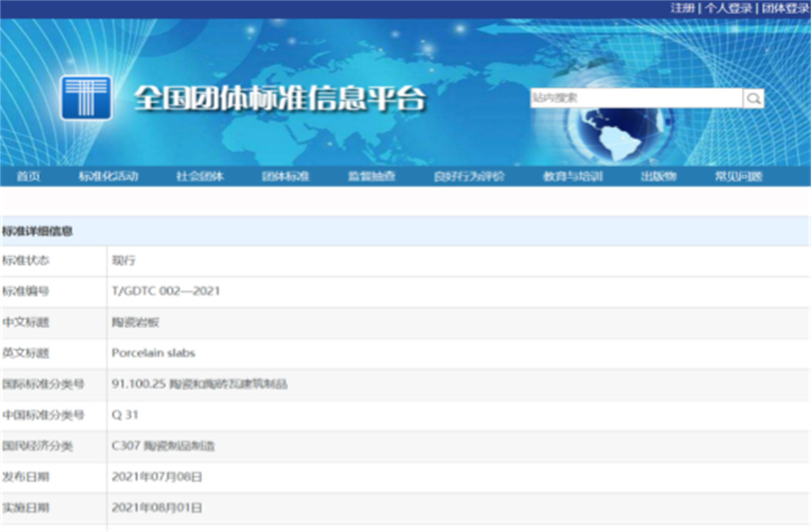The width and height of the screenshot is (811, 532).
Task: Go to 首页 in navigation bar
Action: (x=28, y=177)
